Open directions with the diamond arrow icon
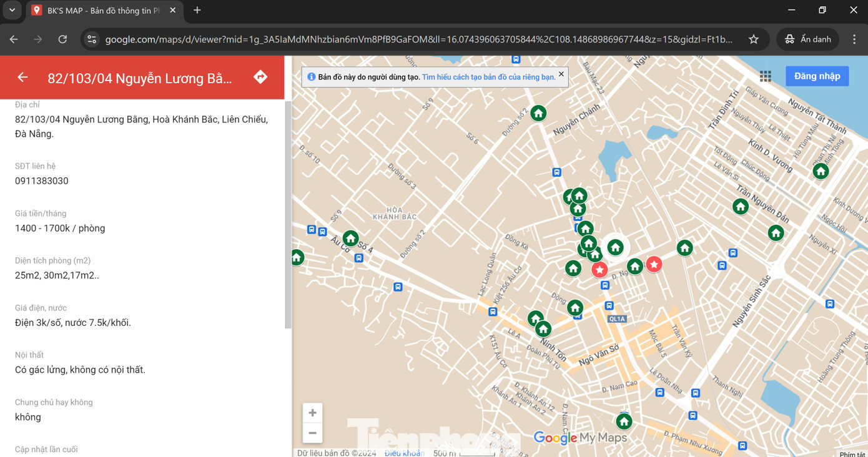Viewport: 868px width, 457px height. point(260,77)
